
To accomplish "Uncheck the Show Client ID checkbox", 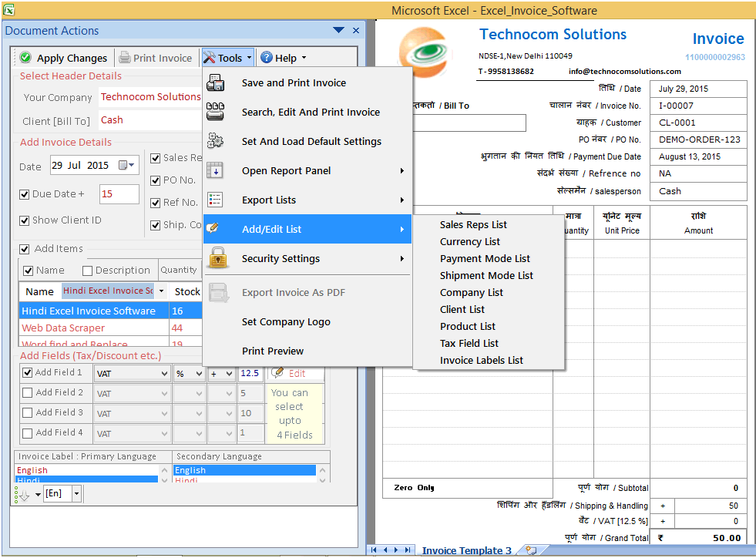I will tap(25, 220).
